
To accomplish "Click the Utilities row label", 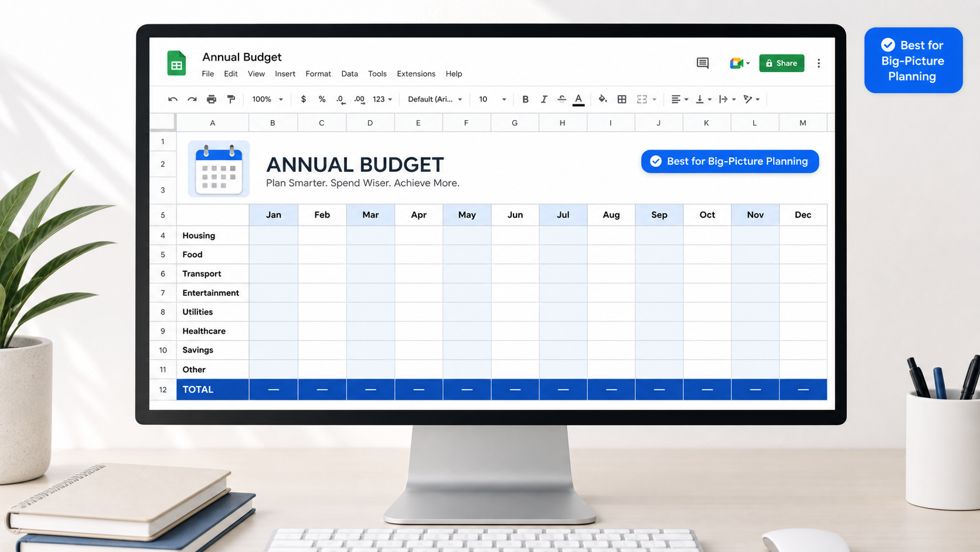I will (198, 312).
